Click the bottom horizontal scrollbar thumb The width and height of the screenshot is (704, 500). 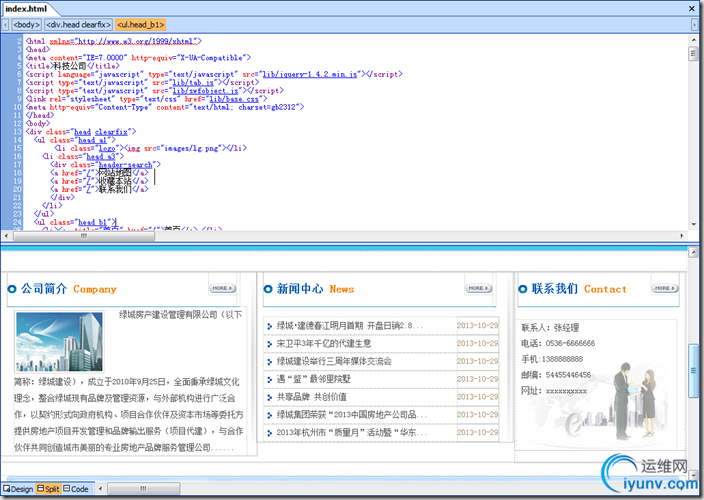[144, 488]
